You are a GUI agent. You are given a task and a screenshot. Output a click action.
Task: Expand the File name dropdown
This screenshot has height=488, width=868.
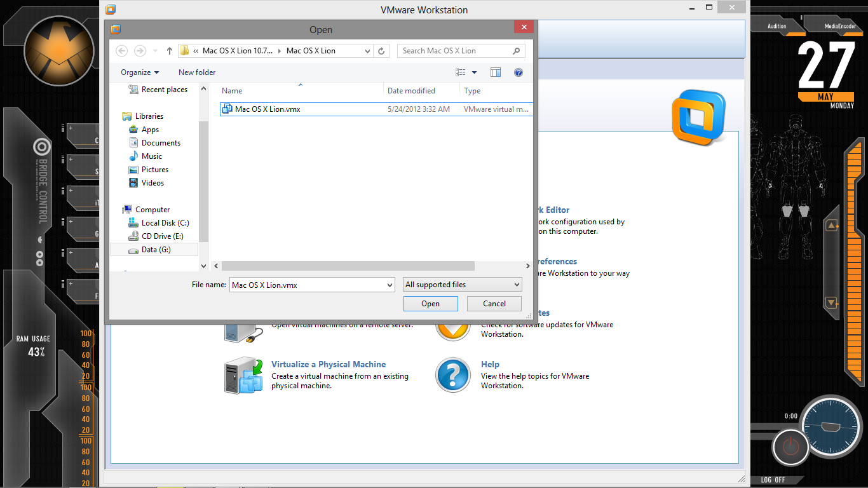tap(390, 285)
